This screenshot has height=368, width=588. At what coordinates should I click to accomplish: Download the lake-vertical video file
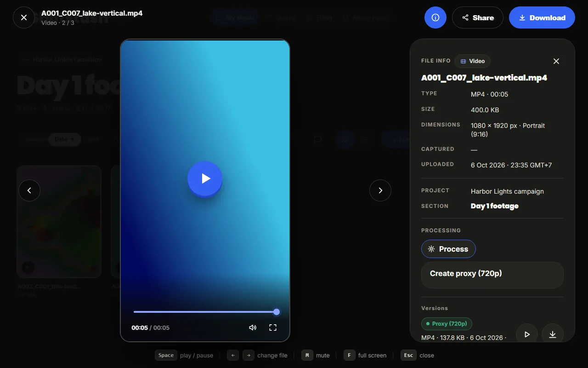[542, 17]
